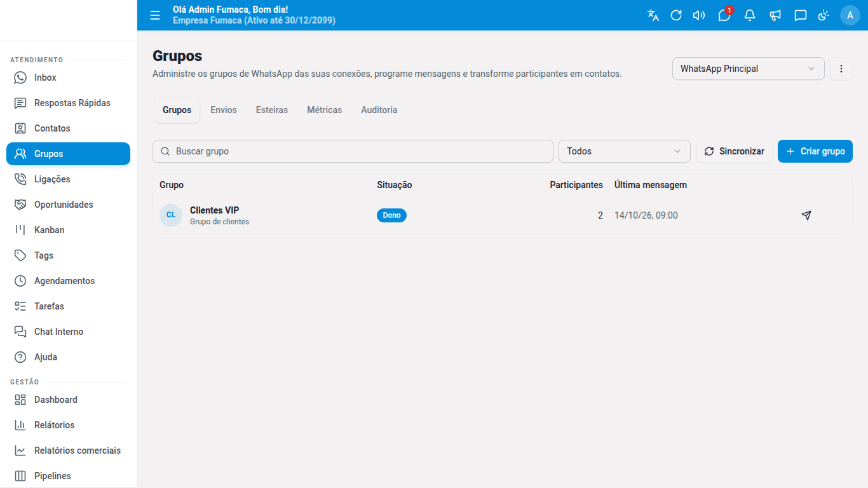The height and width of the screenshot is (488, 868).
Task: Open chat notifications with red badge
Action: pos(724,15)
